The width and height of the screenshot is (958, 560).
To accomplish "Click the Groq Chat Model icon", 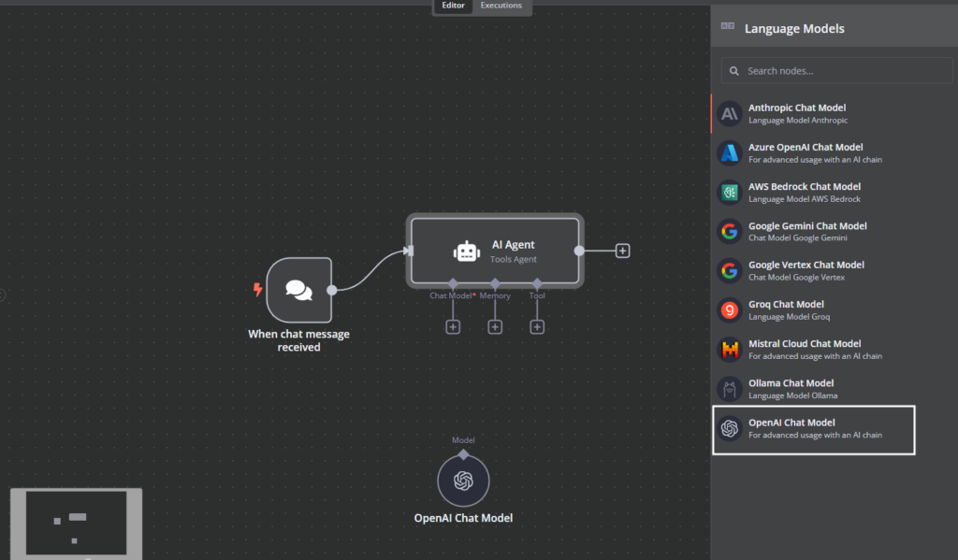I will pyautogui.click(x=729, y=310).
